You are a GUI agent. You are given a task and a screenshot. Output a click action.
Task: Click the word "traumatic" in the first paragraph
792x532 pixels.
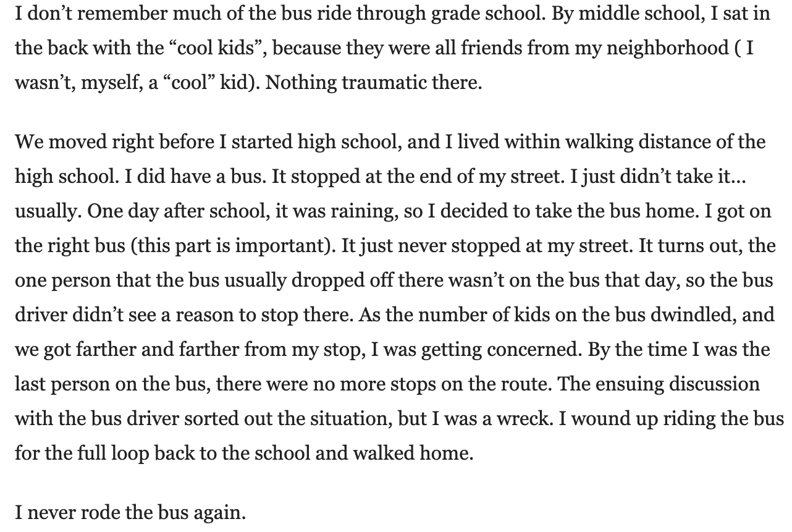tap(385, 82)
